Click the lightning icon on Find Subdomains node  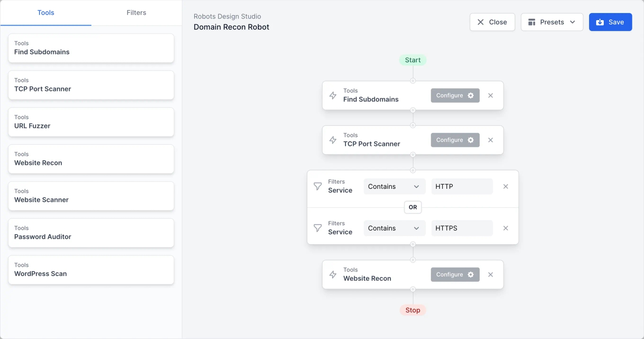[333, 96]
